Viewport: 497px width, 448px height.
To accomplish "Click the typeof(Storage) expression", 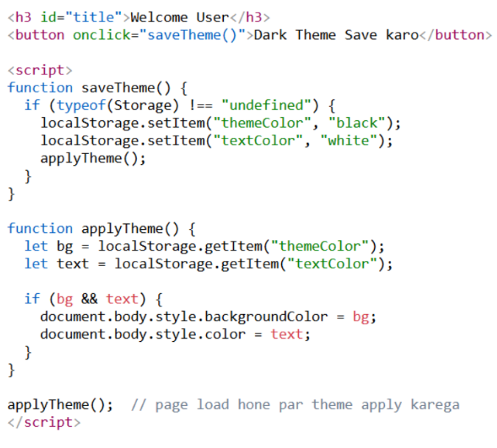I will tap(118, 105).
